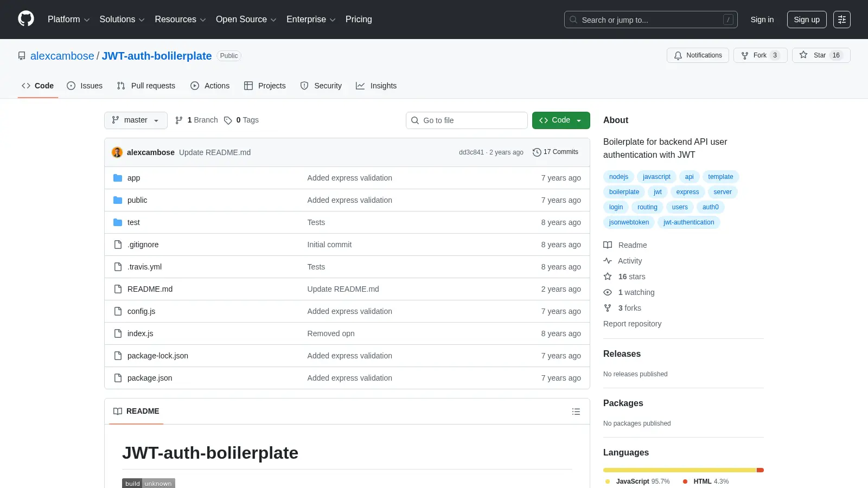
Task: Expand the Enterprise menu
Action: (x=311, y=20)
